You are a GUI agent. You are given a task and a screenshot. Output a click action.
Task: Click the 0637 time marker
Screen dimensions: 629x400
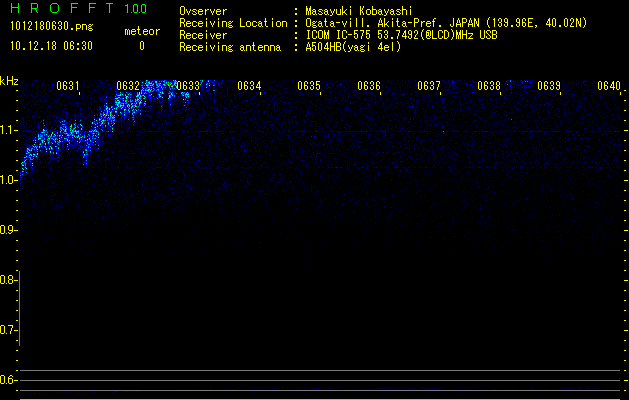tap(429, 86)
